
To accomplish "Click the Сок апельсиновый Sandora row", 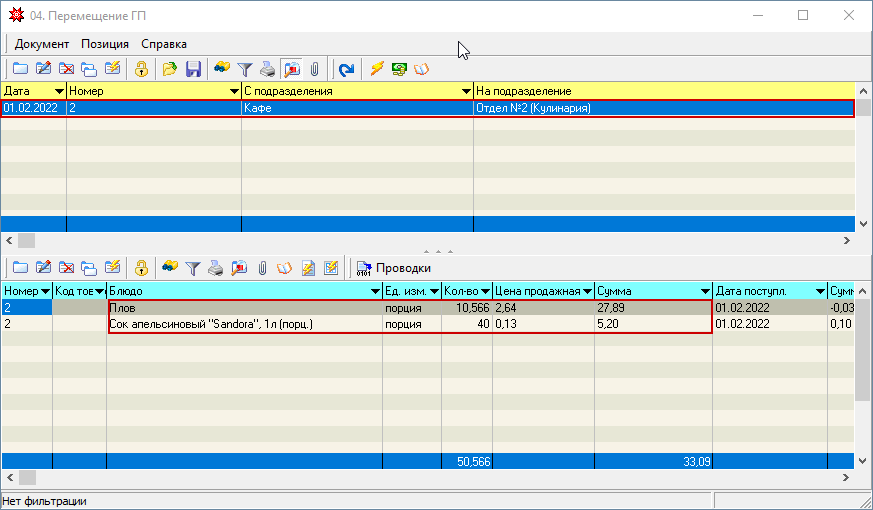I will [244, 324].
